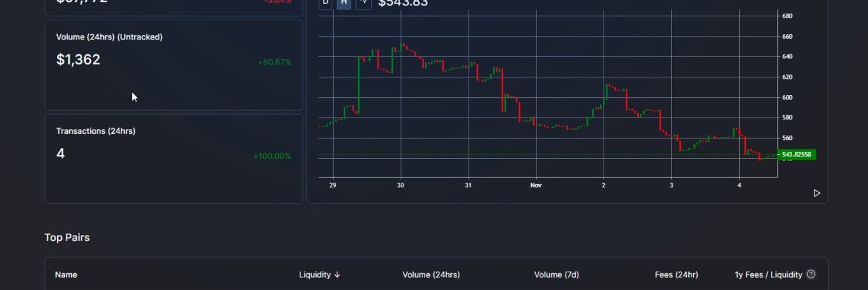Open the 1y Fees / Liquidity help icon
Image resolution: width=868 pixels, height=290 pixels.
pos(811,274)
